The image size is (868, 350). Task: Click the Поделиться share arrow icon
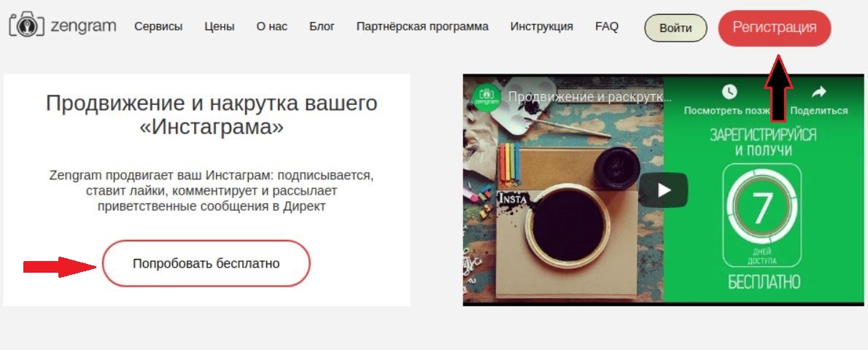click(x=818, y=92)
